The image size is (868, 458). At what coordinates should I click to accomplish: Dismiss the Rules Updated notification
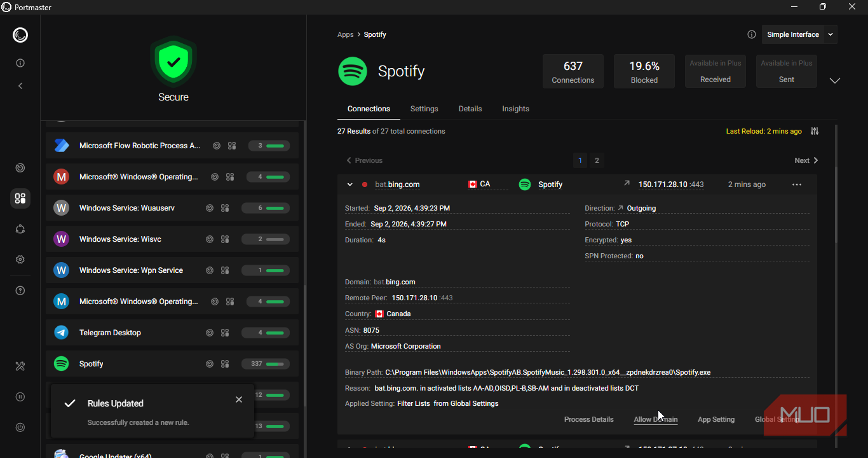tap(239, 399)
